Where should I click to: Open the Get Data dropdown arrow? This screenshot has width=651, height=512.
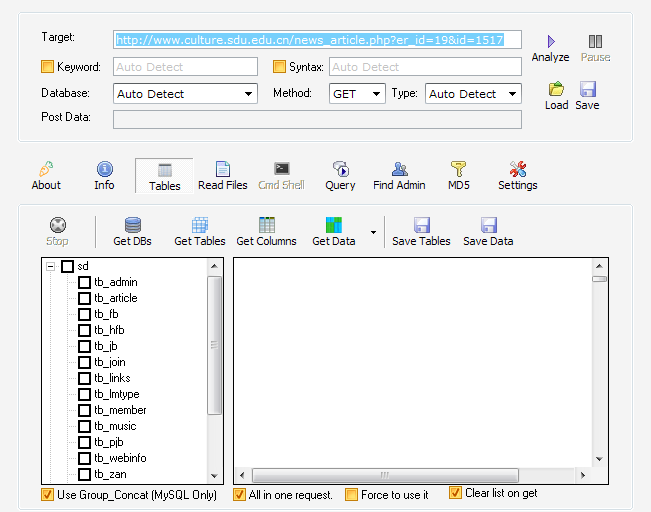(x=373, y=233)
